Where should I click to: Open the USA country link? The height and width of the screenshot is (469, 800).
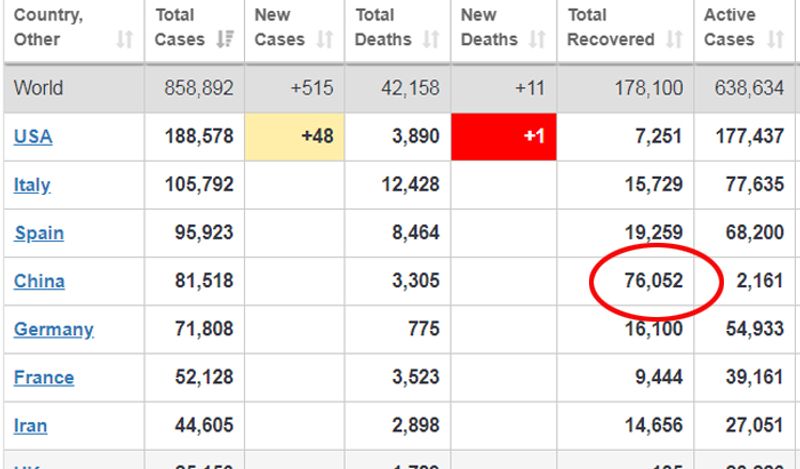coord(33,137)
